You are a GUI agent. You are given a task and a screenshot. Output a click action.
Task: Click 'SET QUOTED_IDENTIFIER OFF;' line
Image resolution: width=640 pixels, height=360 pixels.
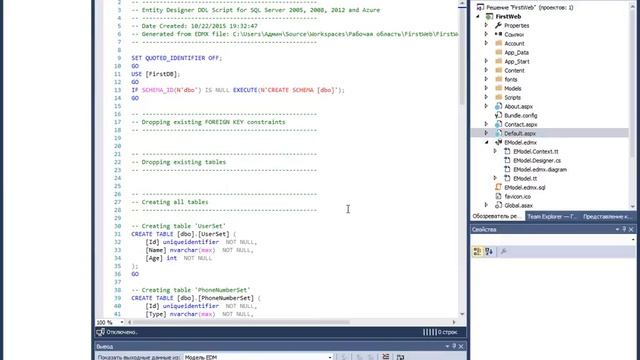point(176,58)
